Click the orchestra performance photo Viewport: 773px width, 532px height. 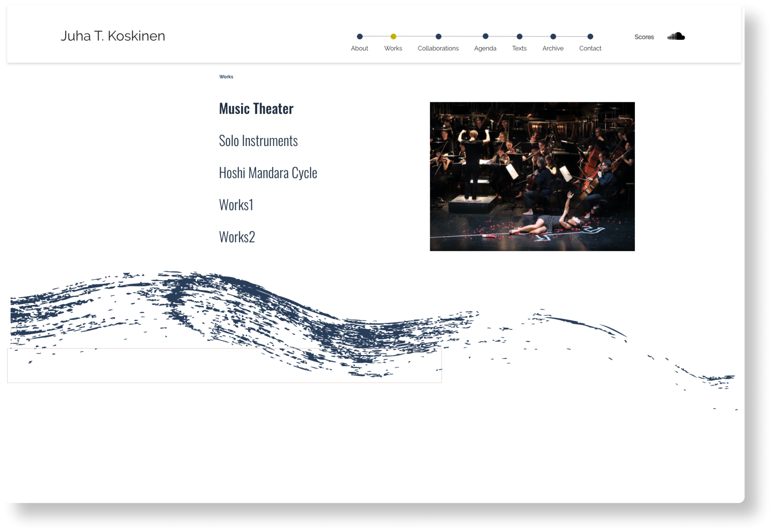[x=532, y=177]
